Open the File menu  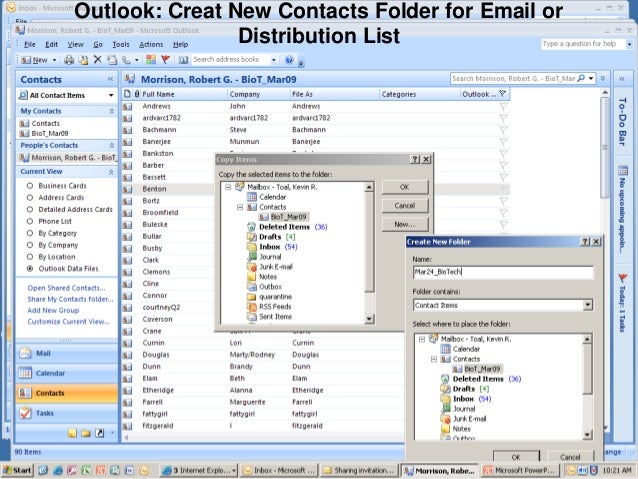pyautogui.click(x=30, y=44)
